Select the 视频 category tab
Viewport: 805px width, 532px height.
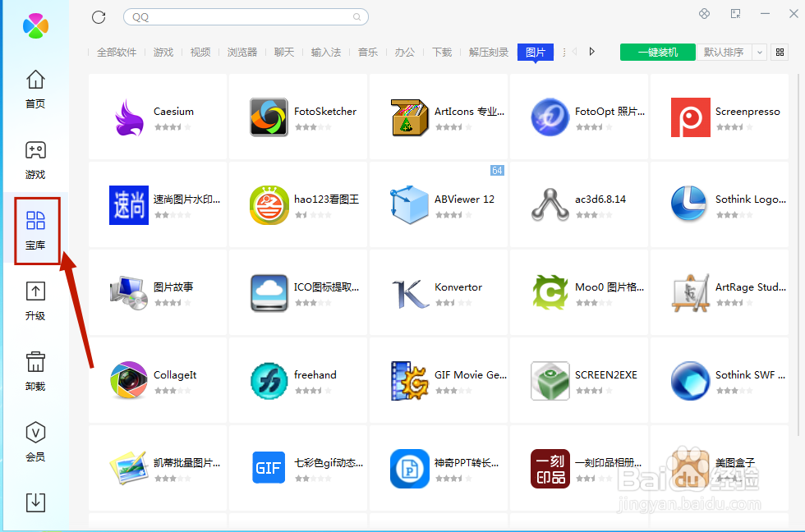pyautogui.click(x=200, y=53)
